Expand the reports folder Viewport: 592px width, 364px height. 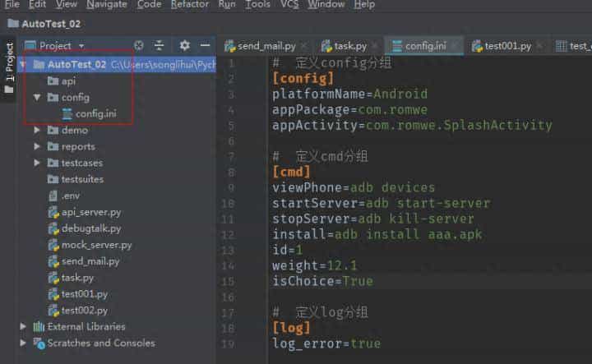(38, 147)
